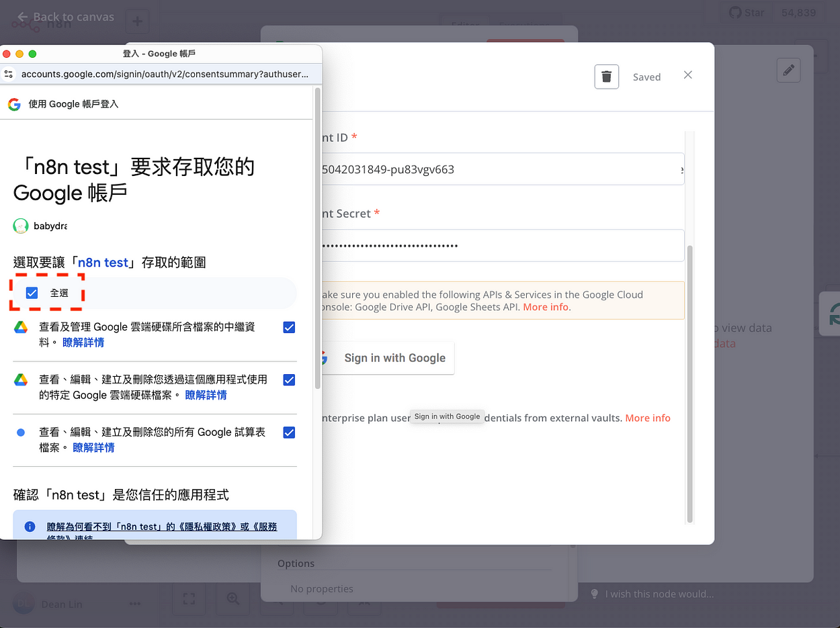Screen dimensions: 840x628
Task: Click the three-dot menu next to Dean Lin
Action: tap(135, 604)
